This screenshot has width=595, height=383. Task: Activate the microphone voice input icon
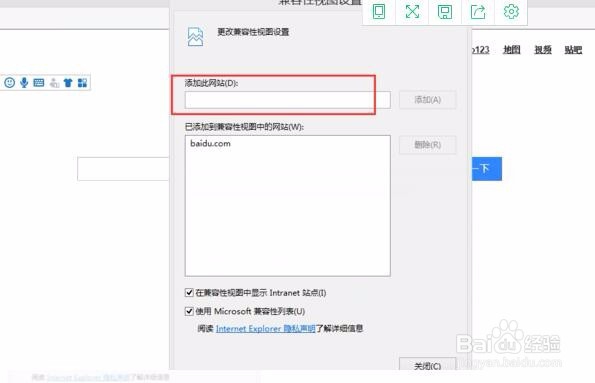point(24,82)
